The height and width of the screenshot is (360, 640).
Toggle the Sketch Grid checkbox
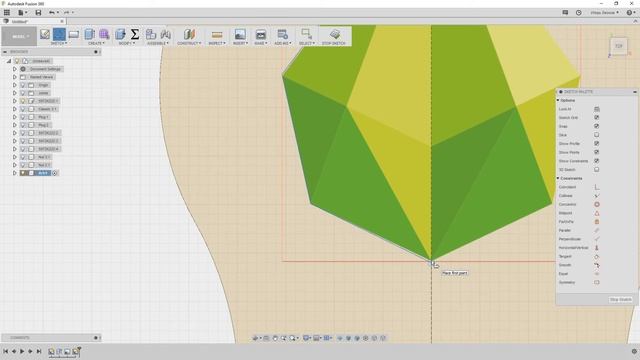pyautogui.click(x=596, y=118)
